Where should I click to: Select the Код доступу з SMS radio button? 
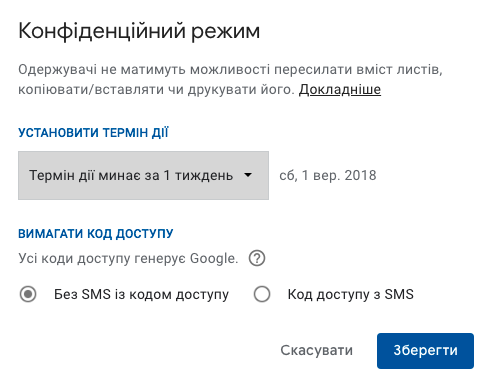coord(262,294)
